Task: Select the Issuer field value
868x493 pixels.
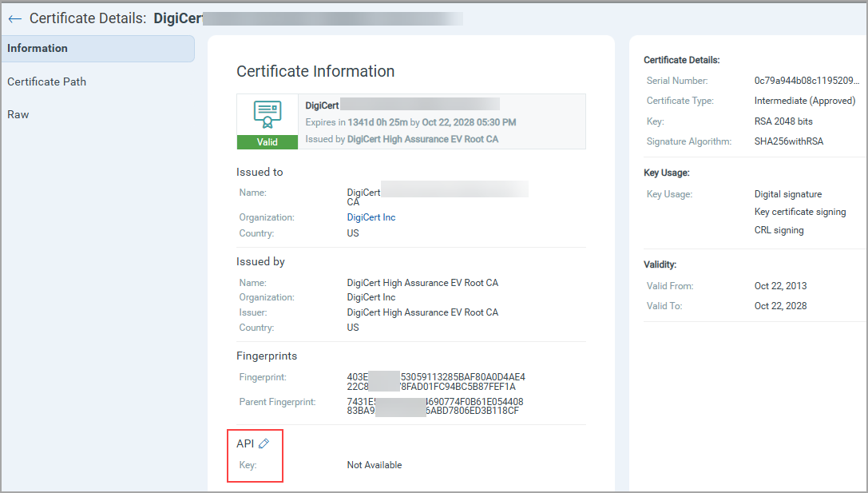Action: coord(422,312)
